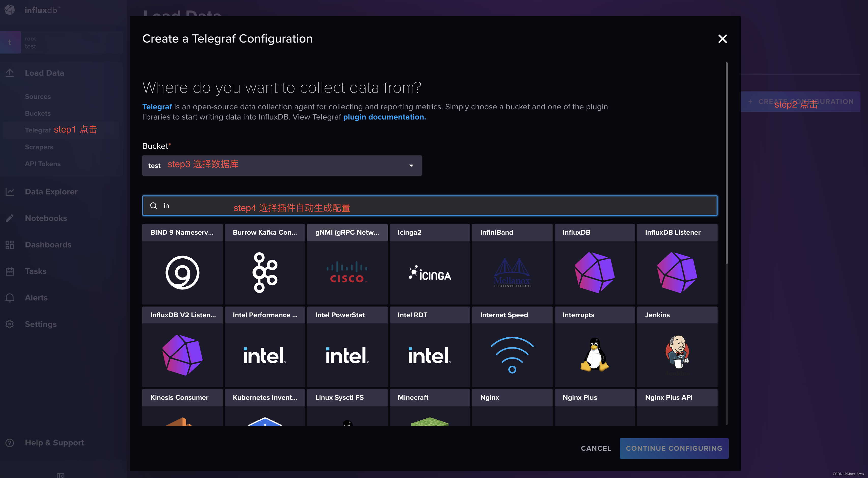Click the Notebooks pencil icon

[10, 218]
